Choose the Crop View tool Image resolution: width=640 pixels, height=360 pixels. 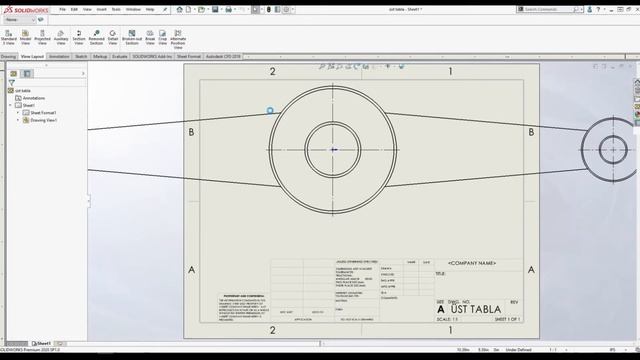162,38
